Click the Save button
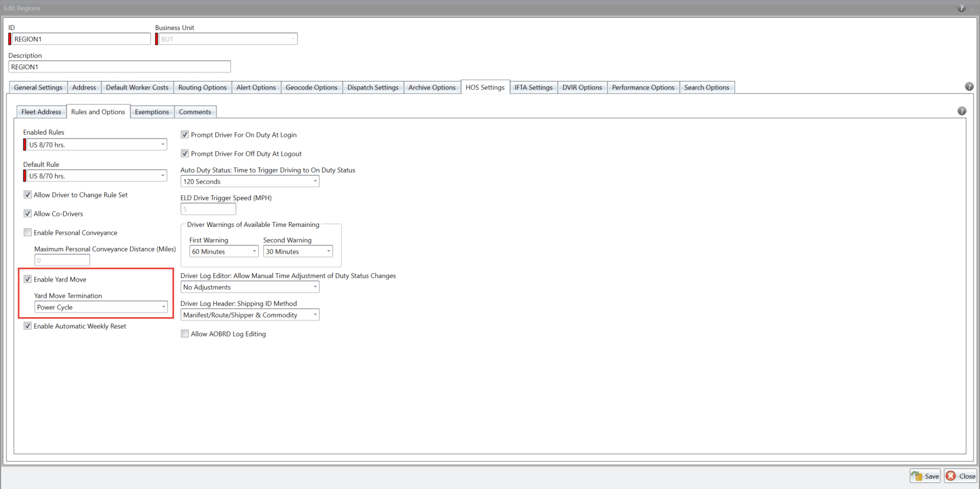Image resolution: width=980 pixels, height=489 pixels. pos(925,476)
